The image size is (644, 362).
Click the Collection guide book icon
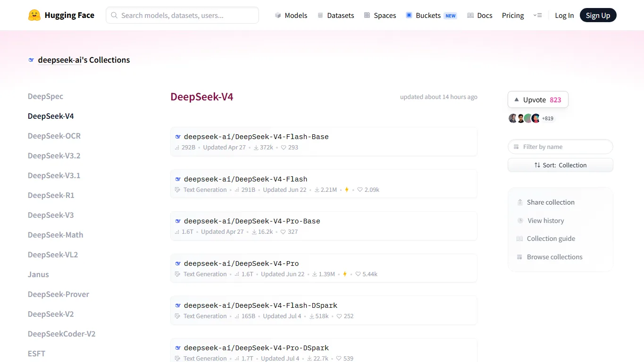point(519,239)
